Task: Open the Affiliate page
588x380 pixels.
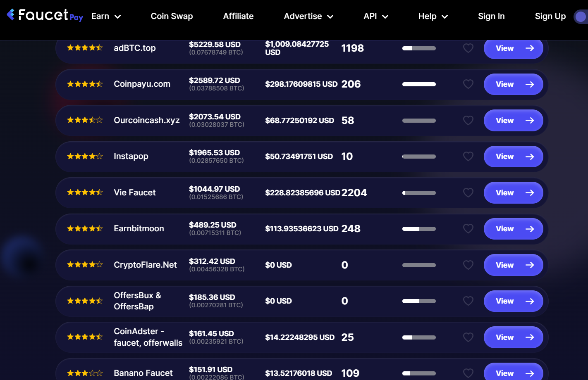Action: coord(238,16)
